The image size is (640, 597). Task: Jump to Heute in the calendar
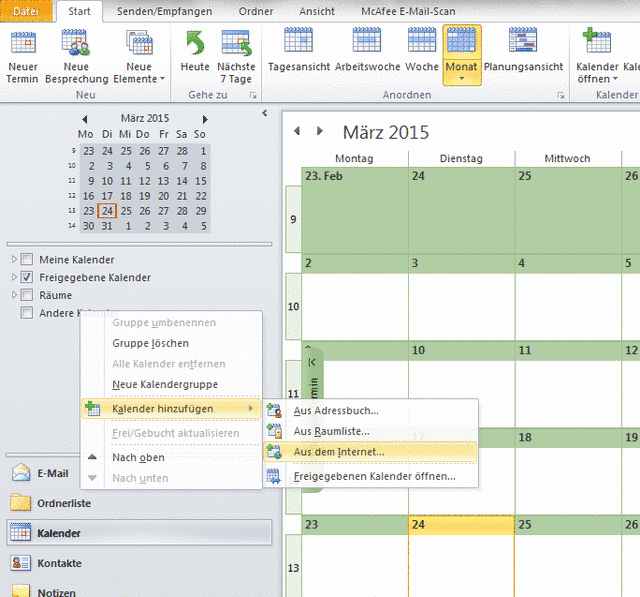tap(195, 44)
